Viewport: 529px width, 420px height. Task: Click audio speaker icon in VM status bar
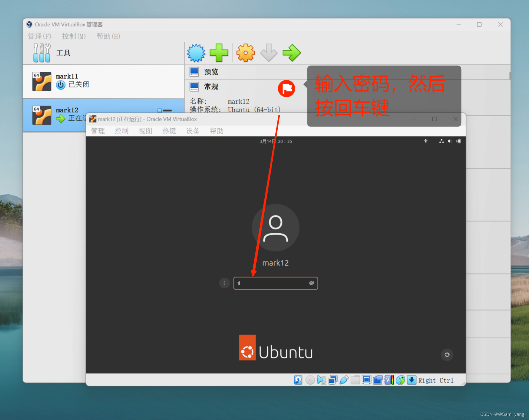321,380
